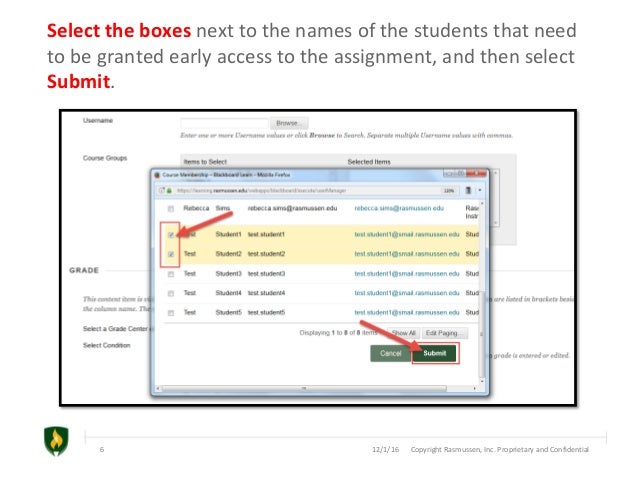Click the Firefox icon in the popup title bar
This screenshot has width=638, height=479.
(157, 175)
